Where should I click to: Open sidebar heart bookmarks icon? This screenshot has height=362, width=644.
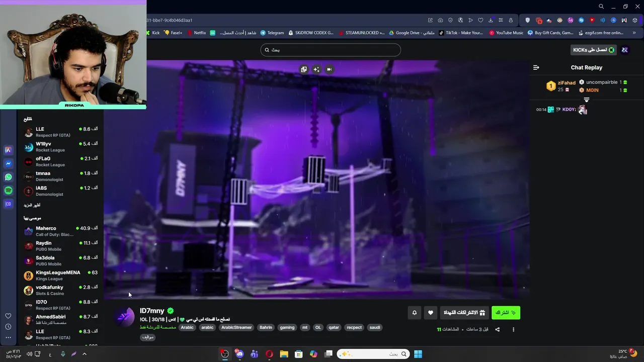8,316
